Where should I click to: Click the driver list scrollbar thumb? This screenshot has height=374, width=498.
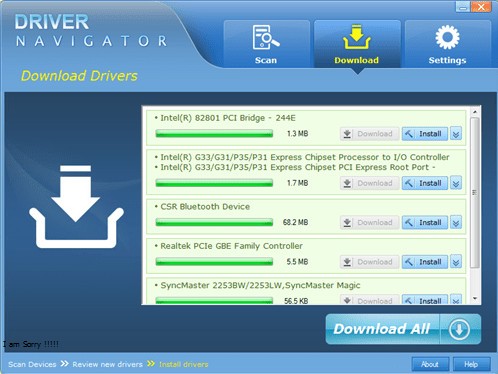click(x=475, y=192)
